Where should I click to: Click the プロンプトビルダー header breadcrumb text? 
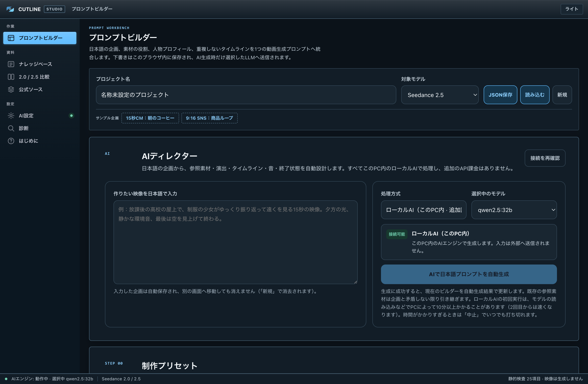tap(92, 9)
